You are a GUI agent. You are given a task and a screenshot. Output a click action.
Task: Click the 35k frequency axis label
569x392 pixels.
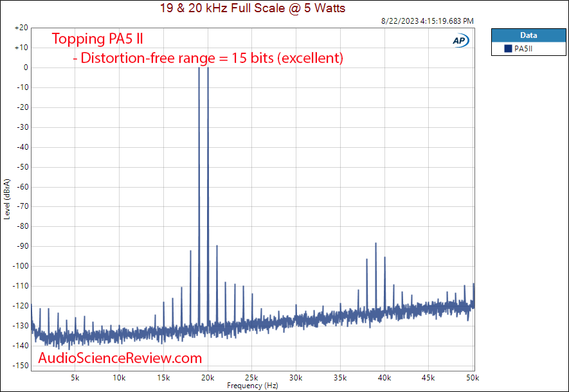pyautogui.click(x=340, y=378)
